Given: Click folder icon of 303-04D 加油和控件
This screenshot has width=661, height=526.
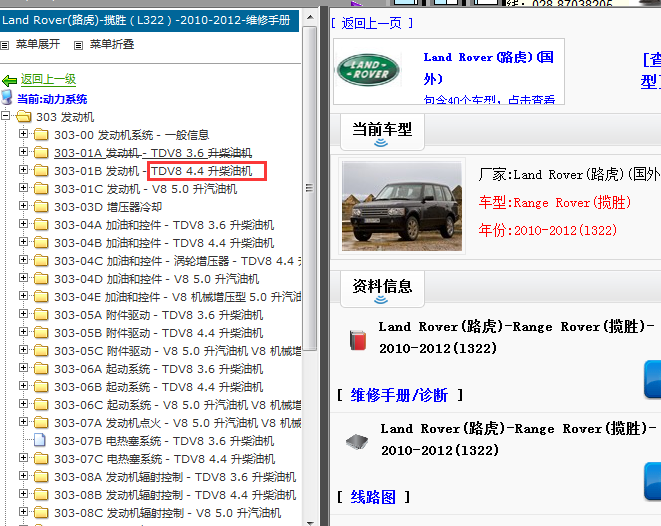Looking at the screenshot, I should pyautogui.click(x=41, y=279).
